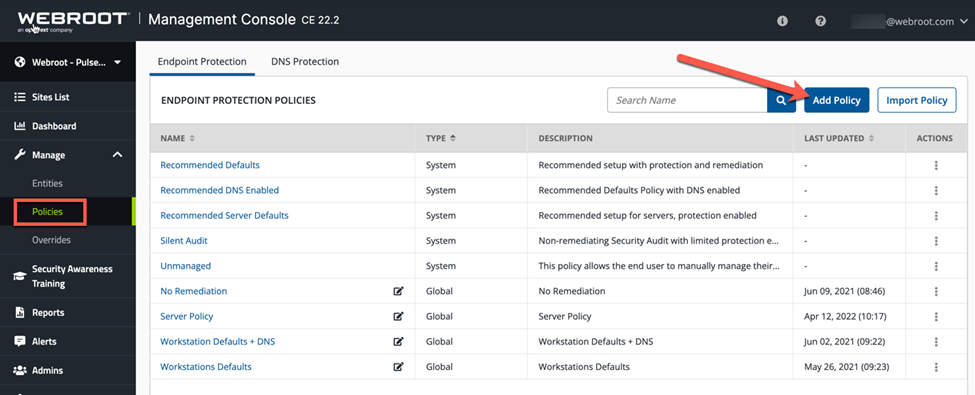Click the Add Policy button
The height and width of the screenshot is (395, 975).
coord(836,100)
